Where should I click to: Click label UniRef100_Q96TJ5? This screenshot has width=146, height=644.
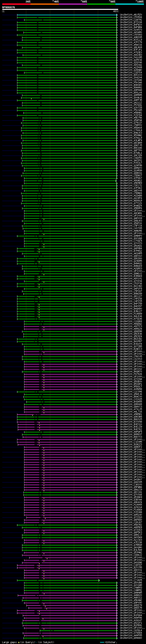click(131, 145)
